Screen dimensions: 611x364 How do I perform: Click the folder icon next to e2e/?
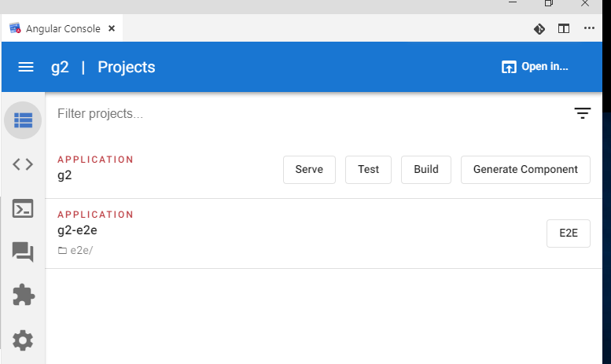pos(62,251)
